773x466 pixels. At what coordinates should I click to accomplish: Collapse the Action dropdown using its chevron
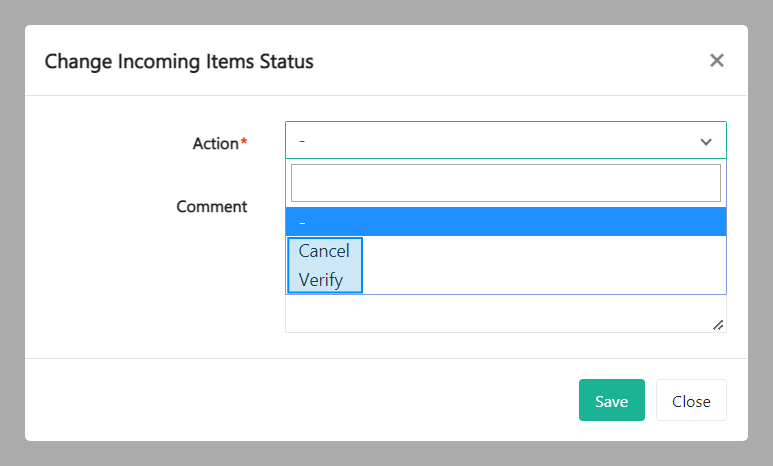706,142
